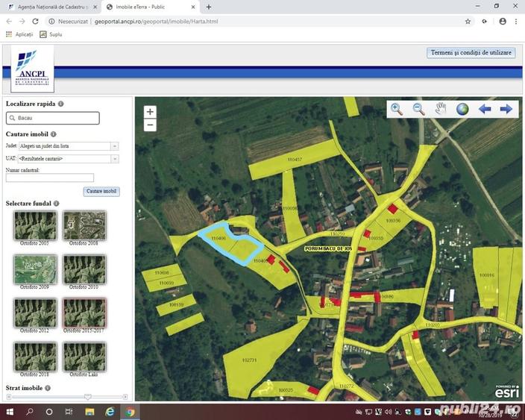The height and width of the screenshot is (420, 525).
Task: Open the UAT dropdown list
Action: 115,159
